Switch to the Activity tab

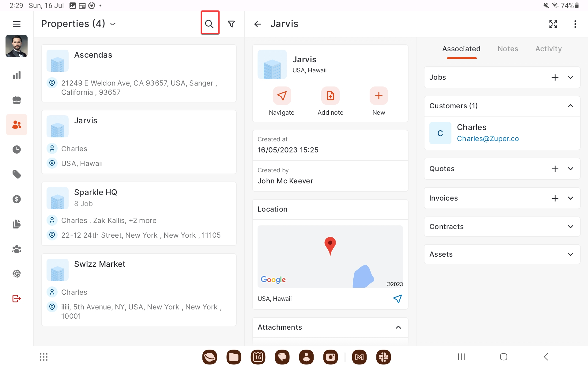(x=548, y=49)
